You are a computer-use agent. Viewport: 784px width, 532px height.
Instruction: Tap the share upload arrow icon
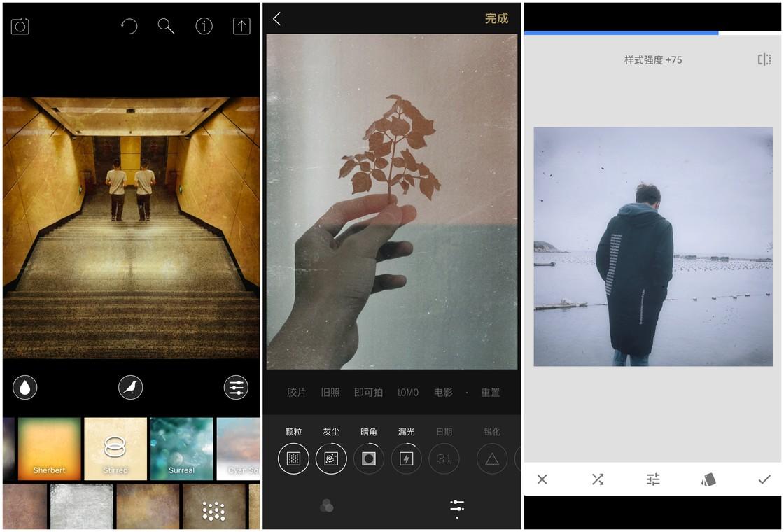pyautogui.click(x=242, y=26)
